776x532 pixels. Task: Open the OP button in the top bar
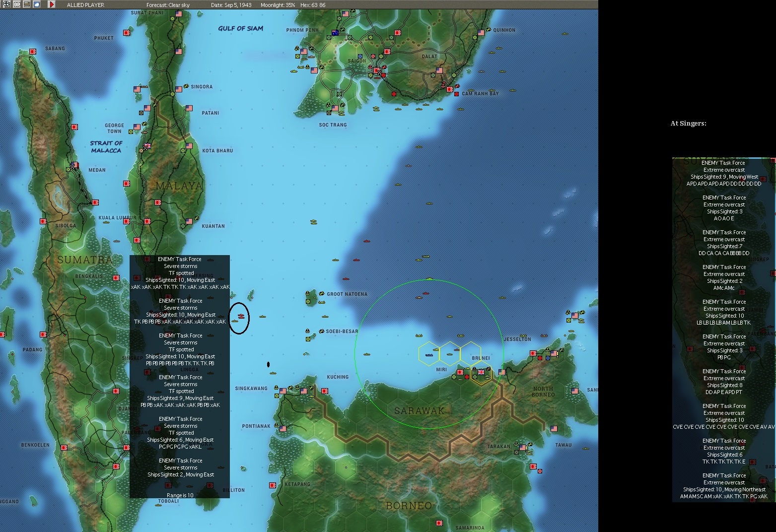(17, 4)
